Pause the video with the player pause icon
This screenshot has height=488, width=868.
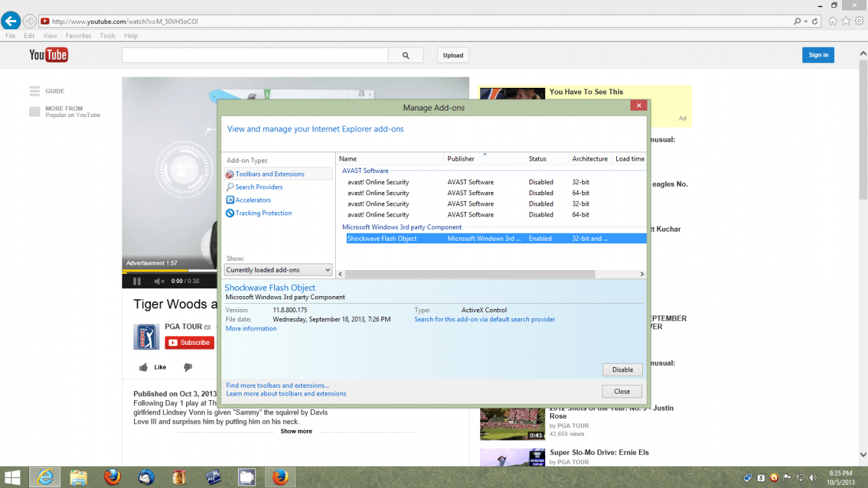tap(137, 281)
